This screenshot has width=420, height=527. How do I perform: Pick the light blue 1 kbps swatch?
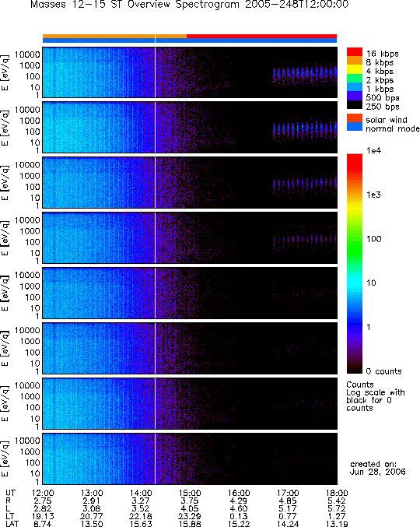click(x=355, y=87)
